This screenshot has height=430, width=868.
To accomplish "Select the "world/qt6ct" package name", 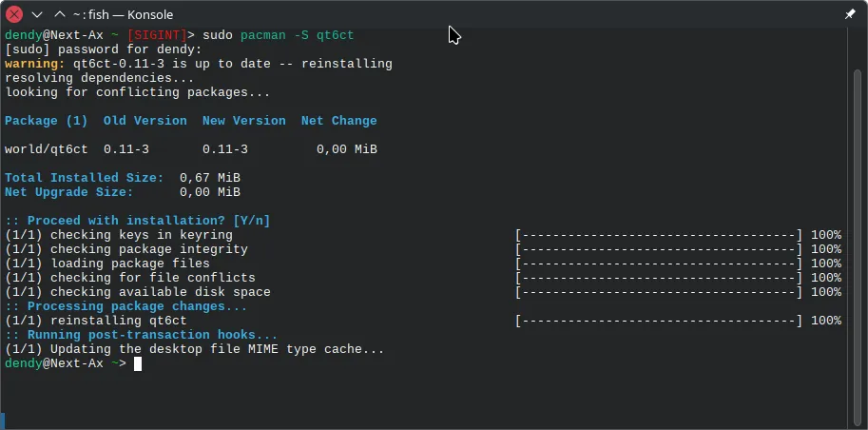I will point(46,149).
